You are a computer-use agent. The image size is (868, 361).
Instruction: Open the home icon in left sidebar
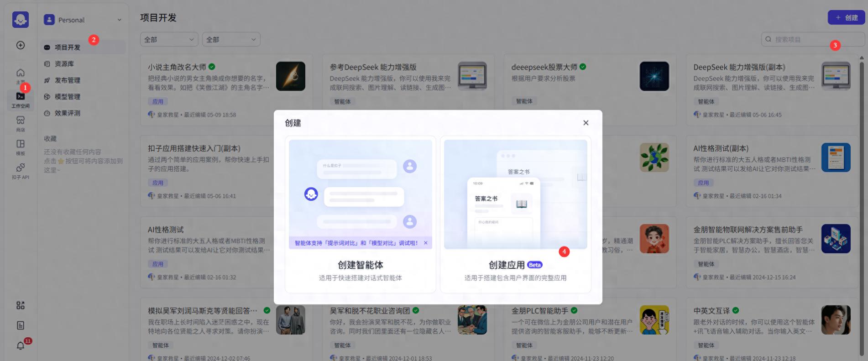(x=21, y=73)
